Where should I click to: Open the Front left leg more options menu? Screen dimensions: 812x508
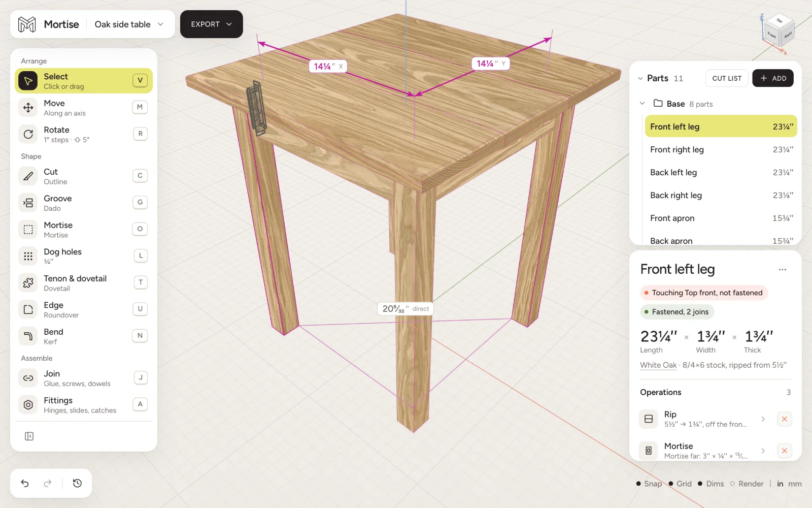(x=783, y=270)
